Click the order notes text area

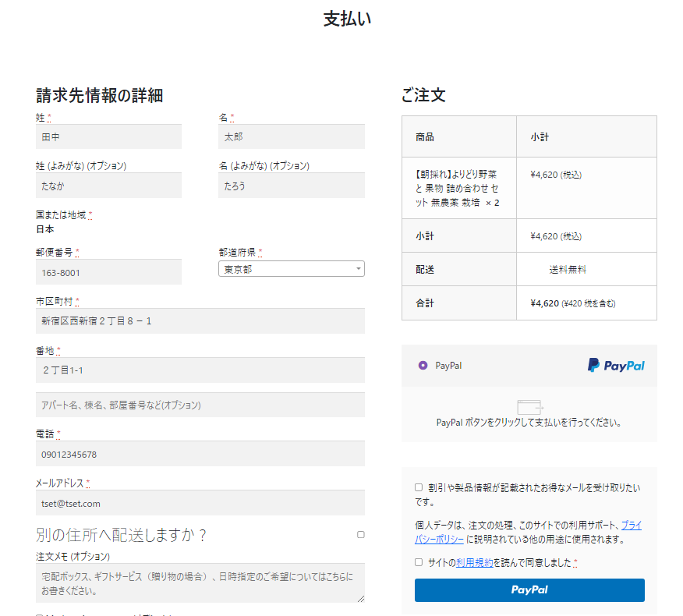pyautogui.click(x=200, y=583)
